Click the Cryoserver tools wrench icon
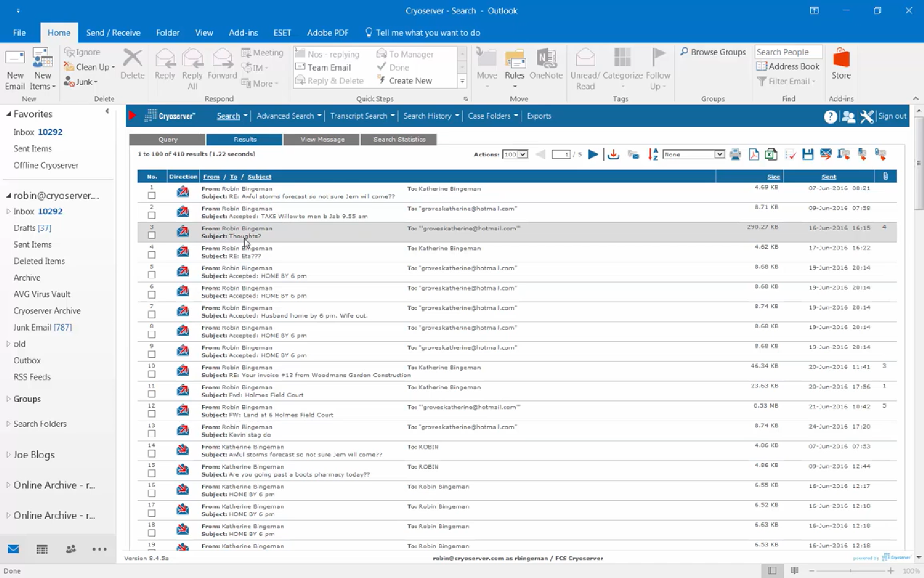 [x=867, y=116]
